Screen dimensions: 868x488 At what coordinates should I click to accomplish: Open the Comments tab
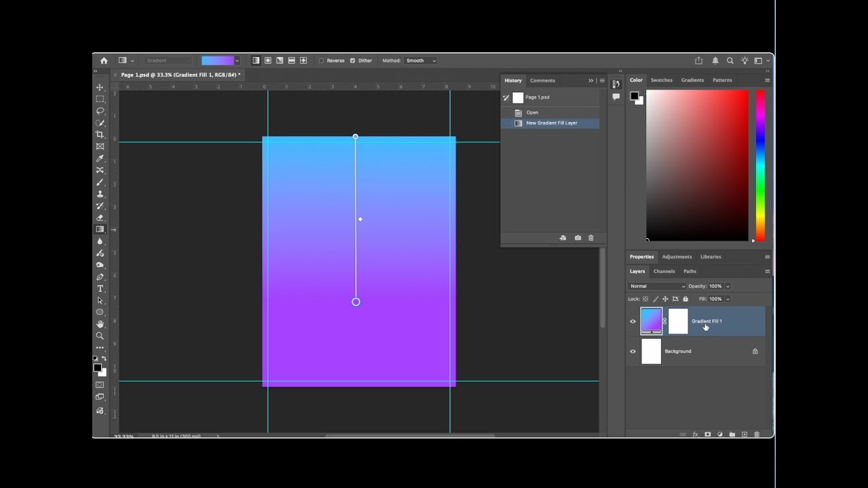pos(542,81)
